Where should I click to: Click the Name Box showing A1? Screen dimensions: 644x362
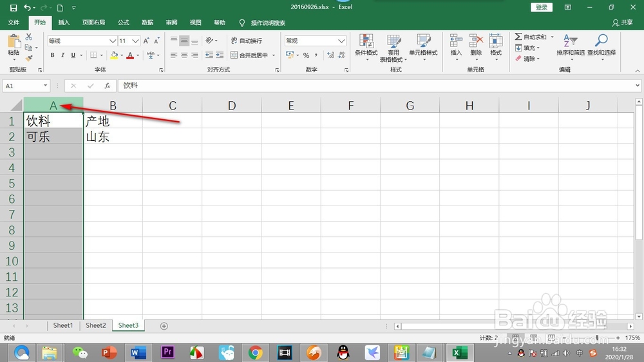pyautogui.click(x=26, y=86)
